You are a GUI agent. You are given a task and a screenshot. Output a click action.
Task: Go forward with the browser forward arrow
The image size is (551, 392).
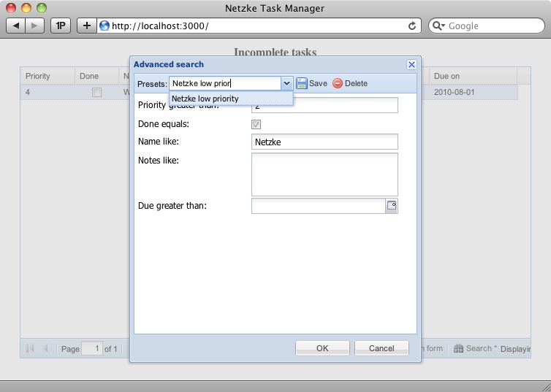[x=34, y=26]
